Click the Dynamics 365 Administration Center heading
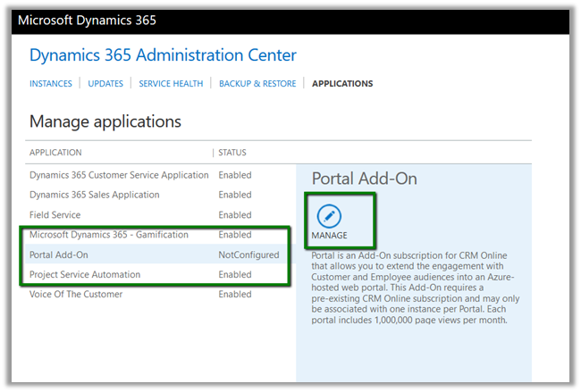This screenshot has height=392, width=581. [x=163, y=55]
